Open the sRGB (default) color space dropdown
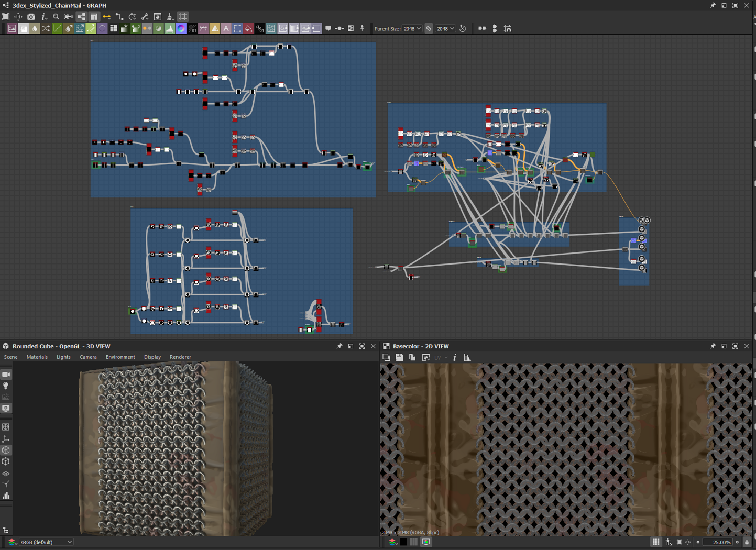Image resolution: width=756 pixels, height=550 pixels. pos(46,542)
